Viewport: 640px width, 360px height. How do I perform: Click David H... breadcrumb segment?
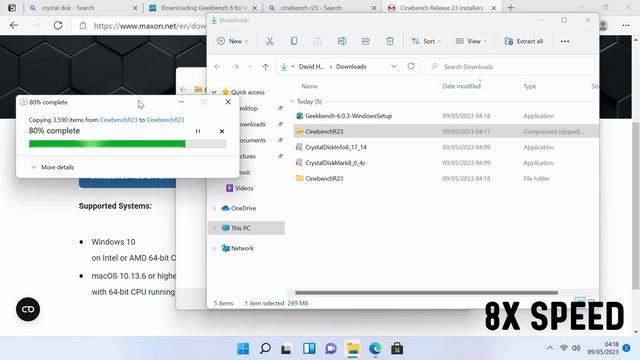(x=311, y=67)
